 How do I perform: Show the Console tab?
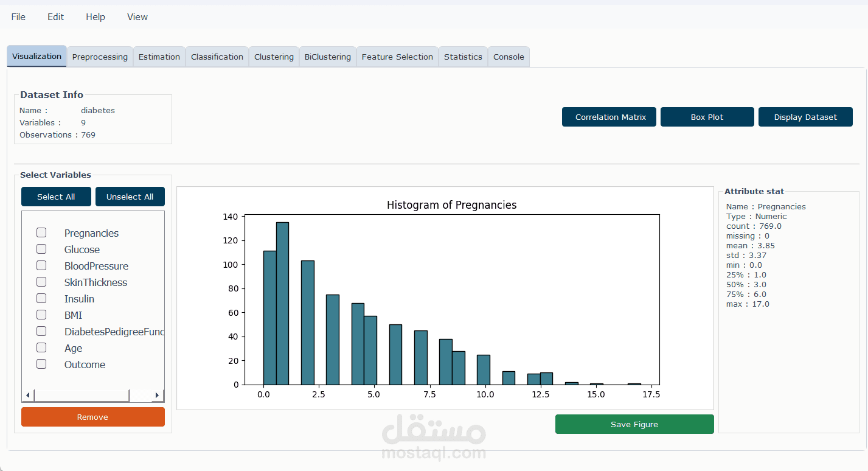[509, 57]
